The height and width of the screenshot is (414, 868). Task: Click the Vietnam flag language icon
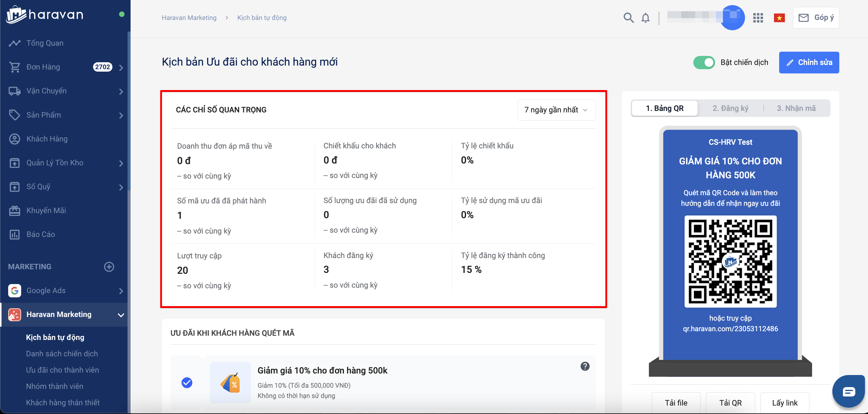coord(779,18)
